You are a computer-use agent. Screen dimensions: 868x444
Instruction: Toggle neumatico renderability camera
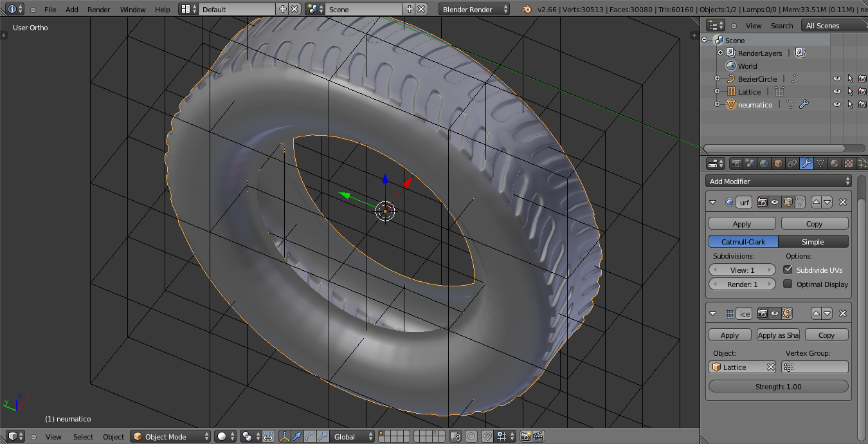(862, 104)
